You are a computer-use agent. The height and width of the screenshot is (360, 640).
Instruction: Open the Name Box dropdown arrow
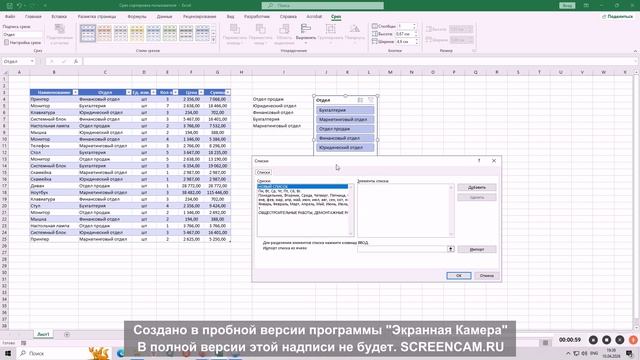tap(32, 61)
